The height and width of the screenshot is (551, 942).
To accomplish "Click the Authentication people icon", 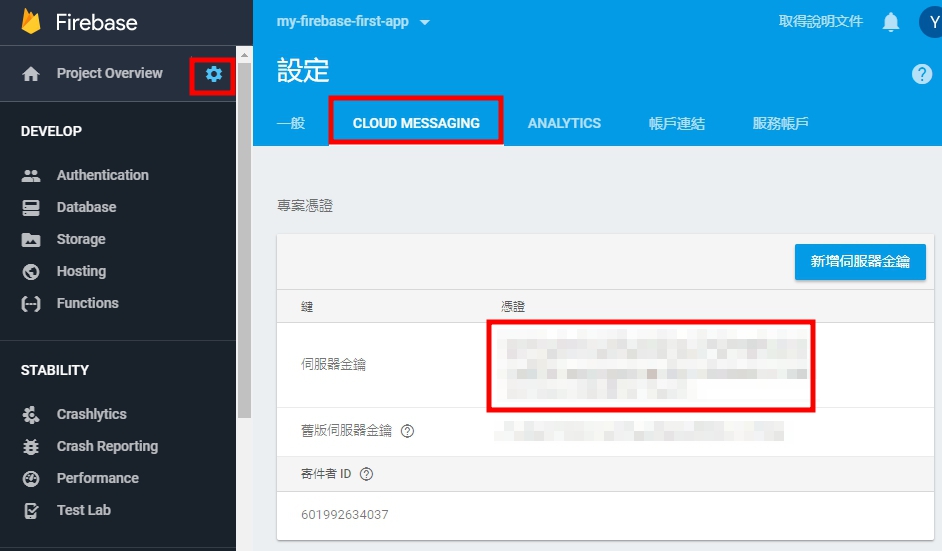I will click(31, 175).
